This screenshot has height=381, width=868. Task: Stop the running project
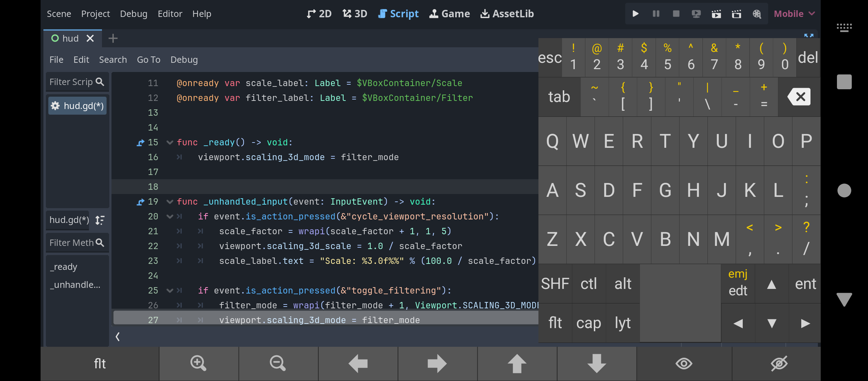point(676,14)
